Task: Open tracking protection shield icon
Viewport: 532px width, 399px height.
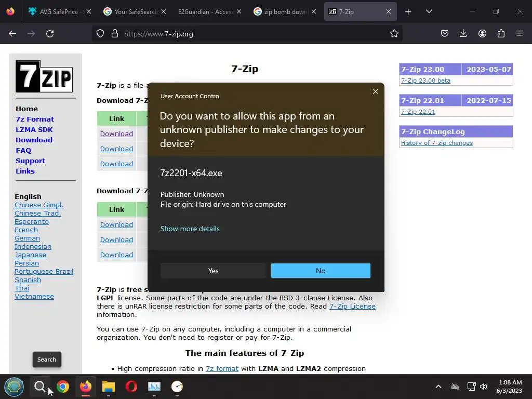Action: 100,34
